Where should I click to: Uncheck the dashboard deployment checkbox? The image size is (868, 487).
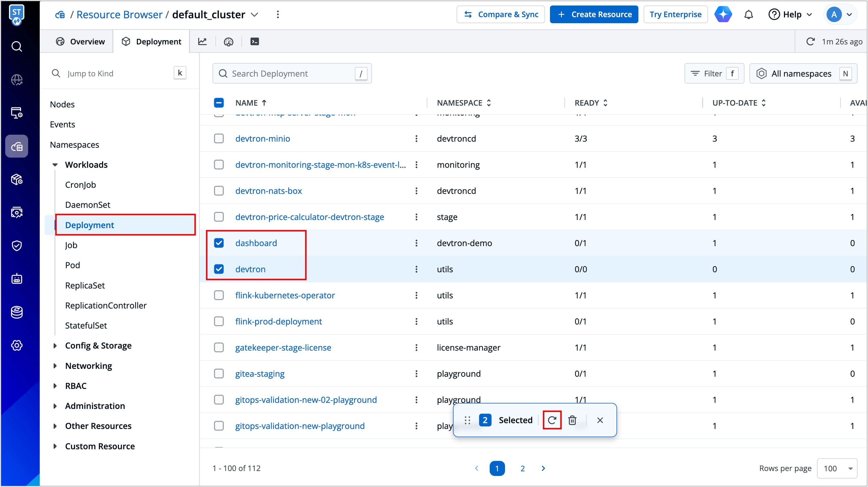(x=219, y=243)
